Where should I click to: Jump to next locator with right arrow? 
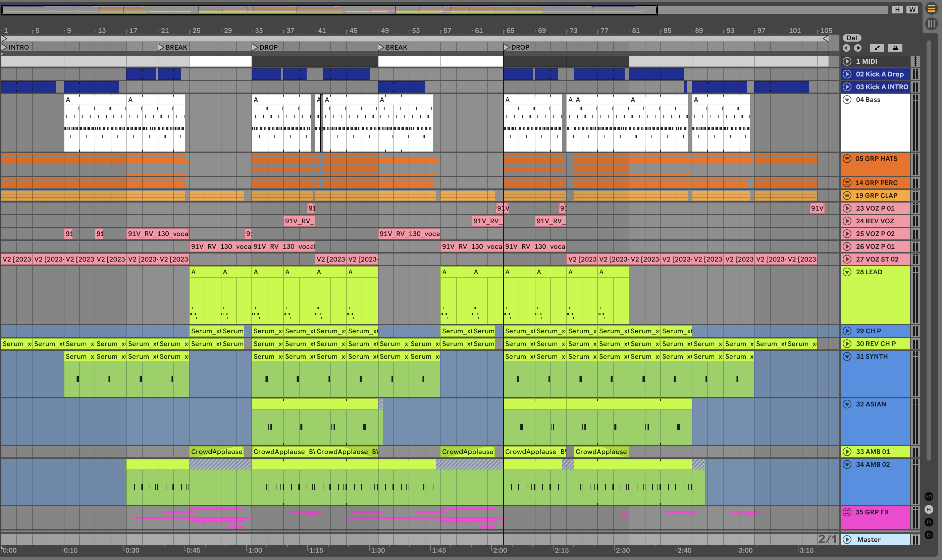click(x=858, y=48)
